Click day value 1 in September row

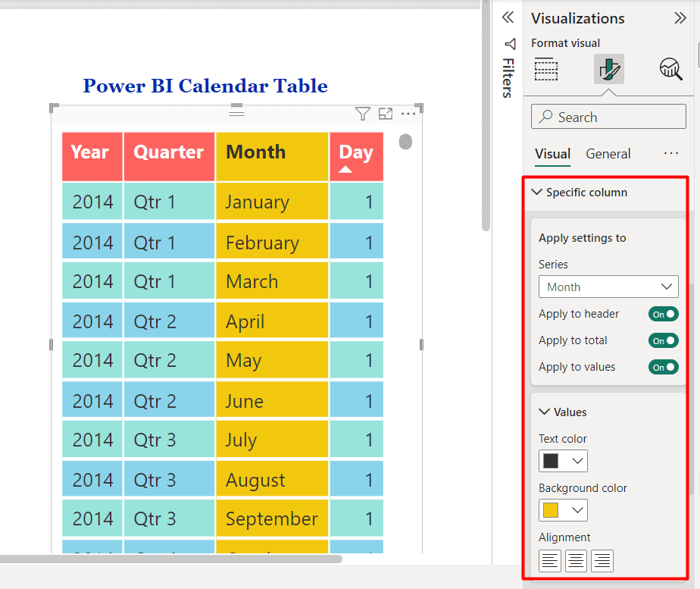[356, 519]
